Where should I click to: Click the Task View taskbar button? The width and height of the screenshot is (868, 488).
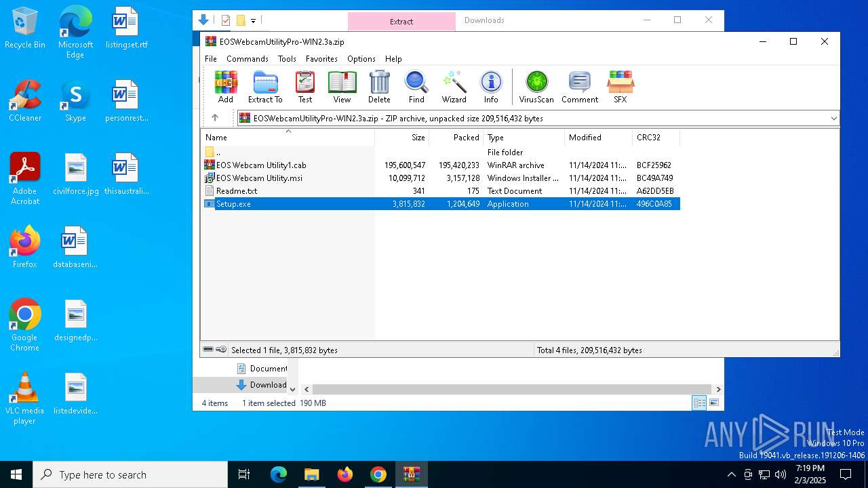click(x=244, y=474)
